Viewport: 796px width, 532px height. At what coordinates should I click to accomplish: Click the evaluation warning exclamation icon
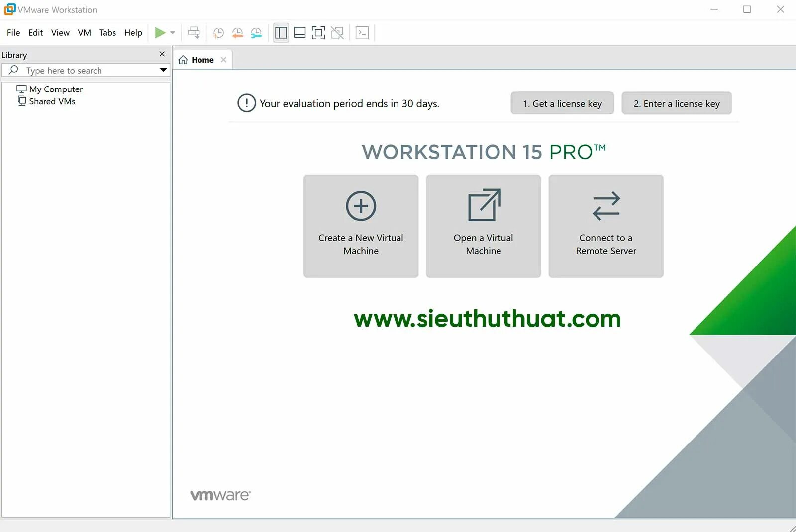246,103
